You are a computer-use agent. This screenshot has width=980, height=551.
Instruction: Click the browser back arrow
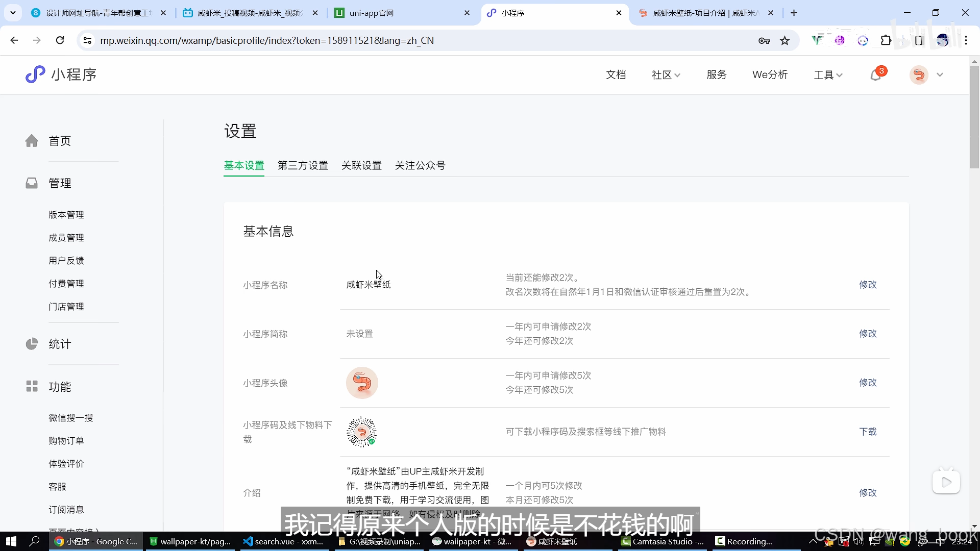tap(14, 40)
